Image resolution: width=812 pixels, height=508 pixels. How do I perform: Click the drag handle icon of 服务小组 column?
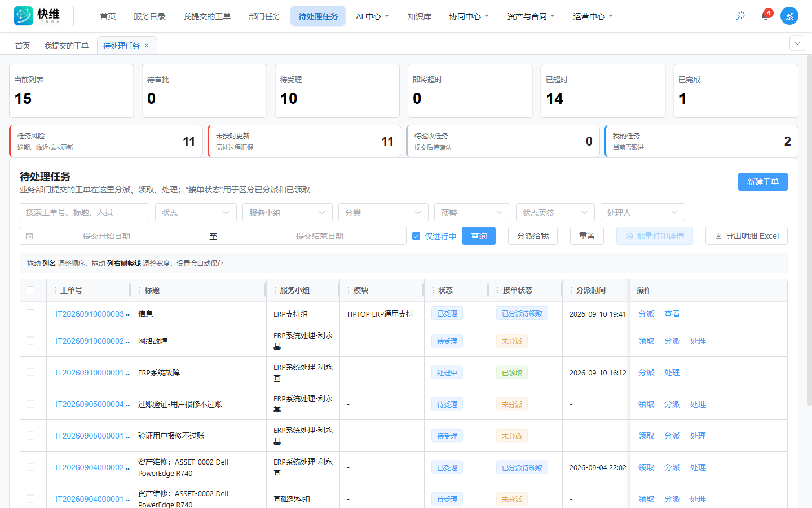275,290
